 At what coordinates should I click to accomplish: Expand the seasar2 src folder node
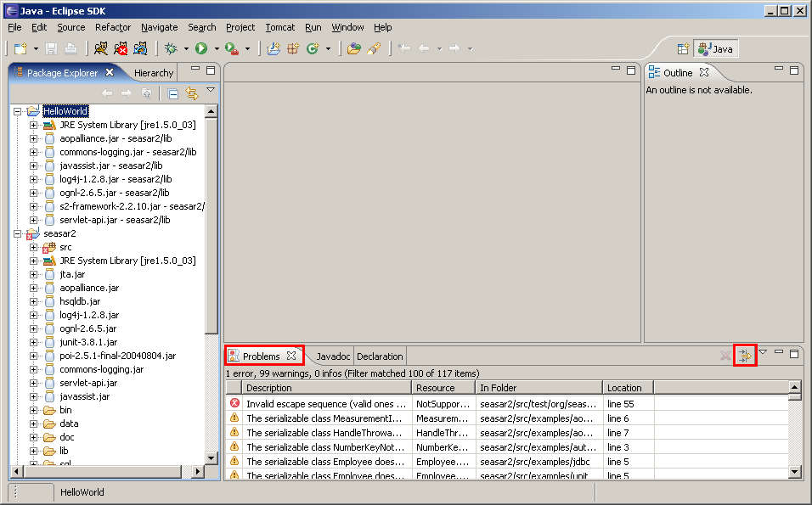point(34,247)
